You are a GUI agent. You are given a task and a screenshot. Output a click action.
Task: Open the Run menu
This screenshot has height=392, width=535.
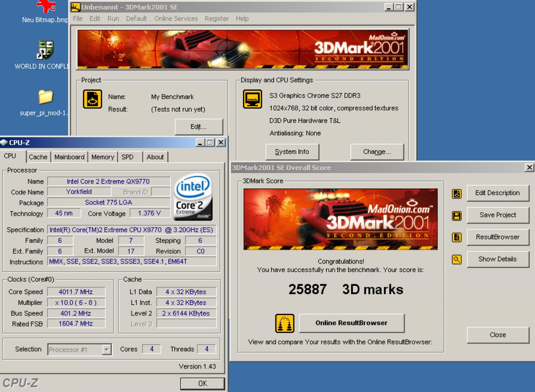113,18
